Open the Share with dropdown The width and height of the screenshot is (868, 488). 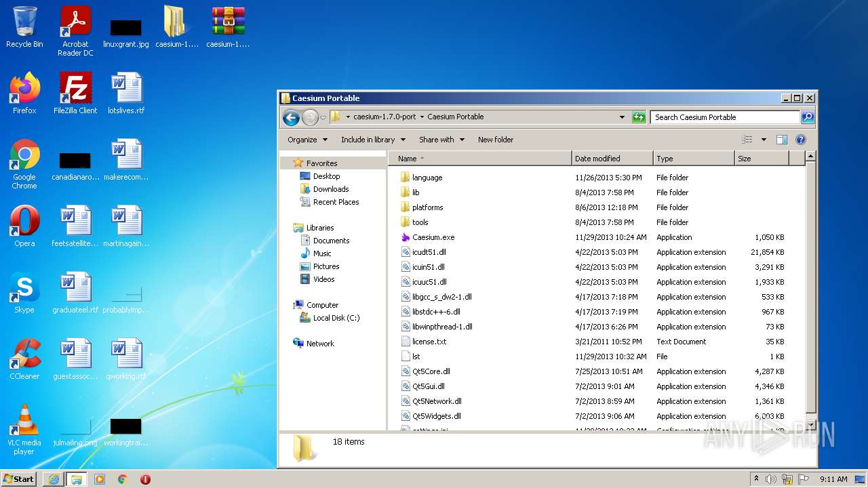[441, 140]
